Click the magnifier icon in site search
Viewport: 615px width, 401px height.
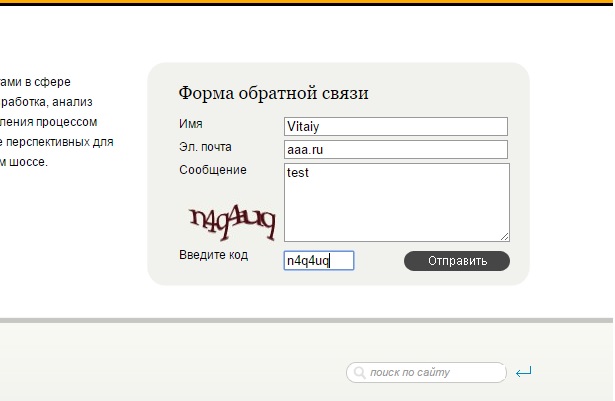[x=358, y=373]
